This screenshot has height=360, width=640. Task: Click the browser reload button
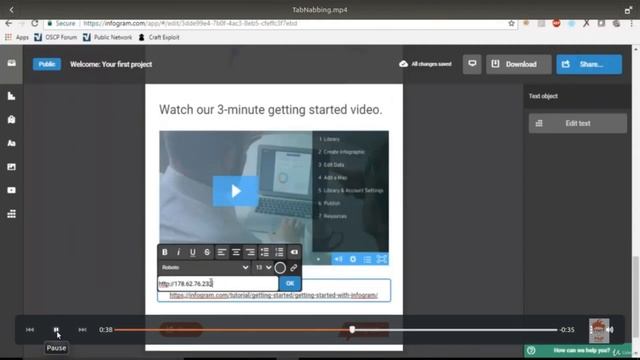35,24
